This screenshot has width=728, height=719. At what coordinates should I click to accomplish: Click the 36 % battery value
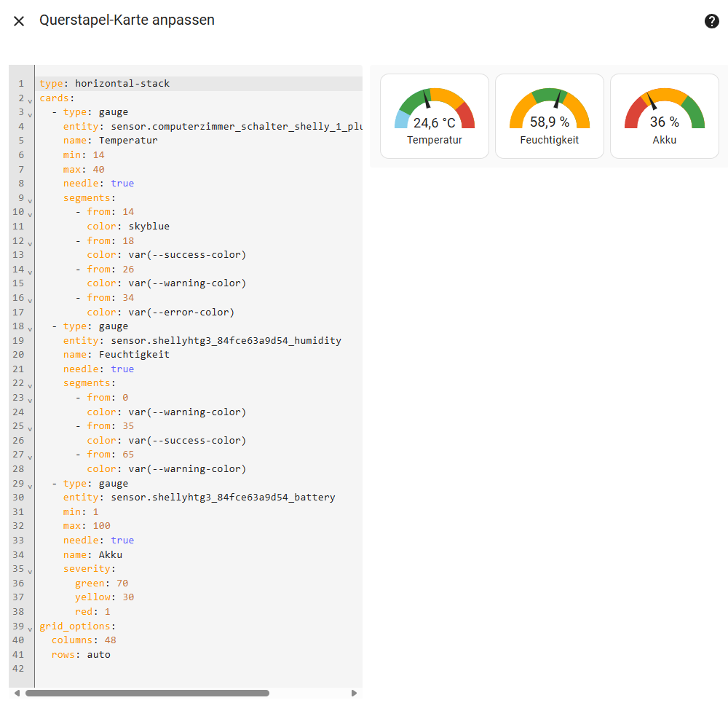pos(665,122)
